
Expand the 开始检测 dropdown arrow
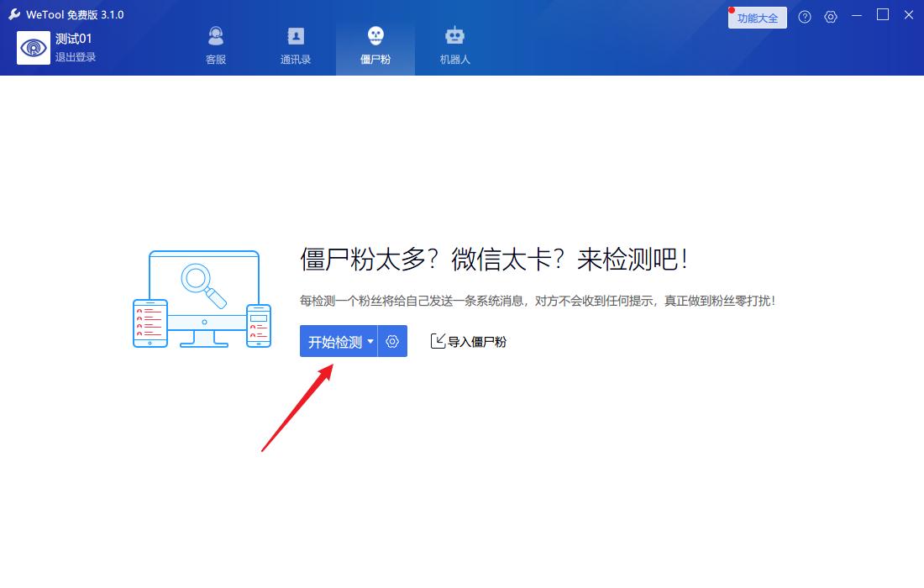tap(370, 342)
